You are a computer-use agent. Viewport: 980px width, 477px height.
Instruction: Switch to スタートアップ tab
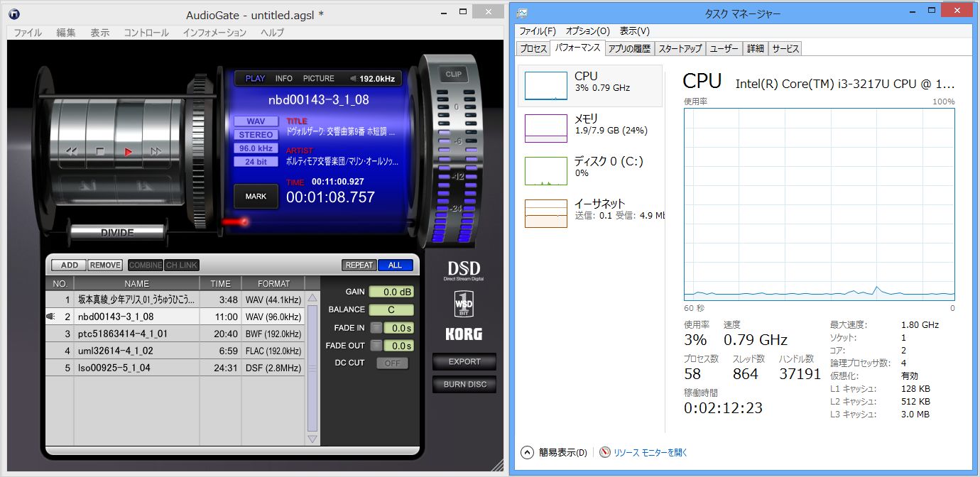(680, 49)
